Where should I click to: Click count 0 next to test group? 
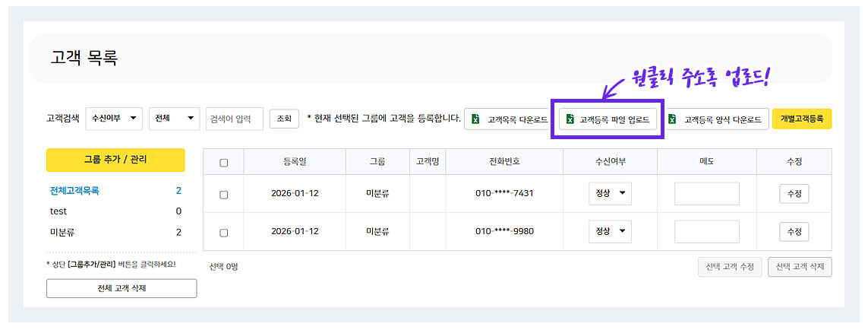point(178,211)
